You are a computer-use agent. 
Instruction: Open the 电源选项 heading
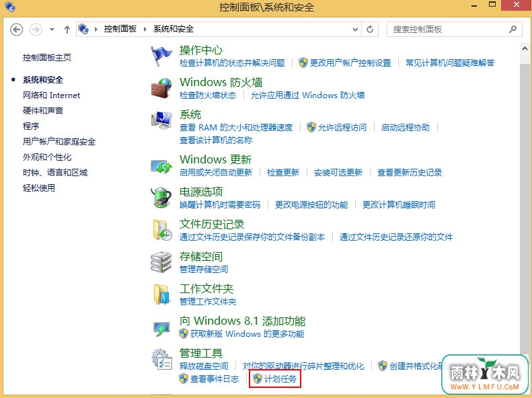[201, 192]
